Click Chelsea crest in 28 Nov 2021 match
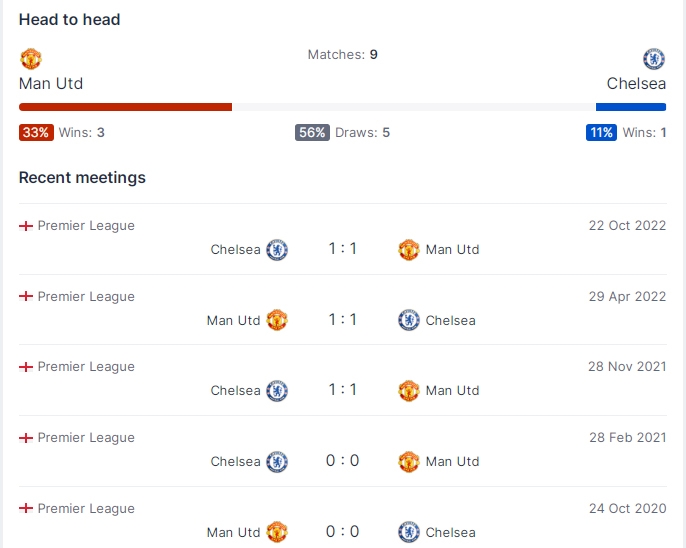 tap(277, 391)
